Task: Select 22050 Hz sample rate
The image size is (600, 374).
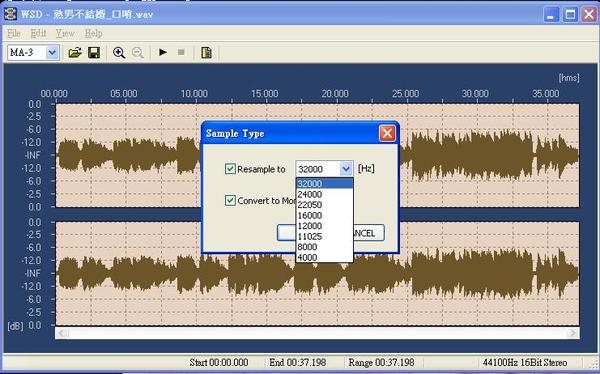Action: pyautogui.click(x=324, y=204)
